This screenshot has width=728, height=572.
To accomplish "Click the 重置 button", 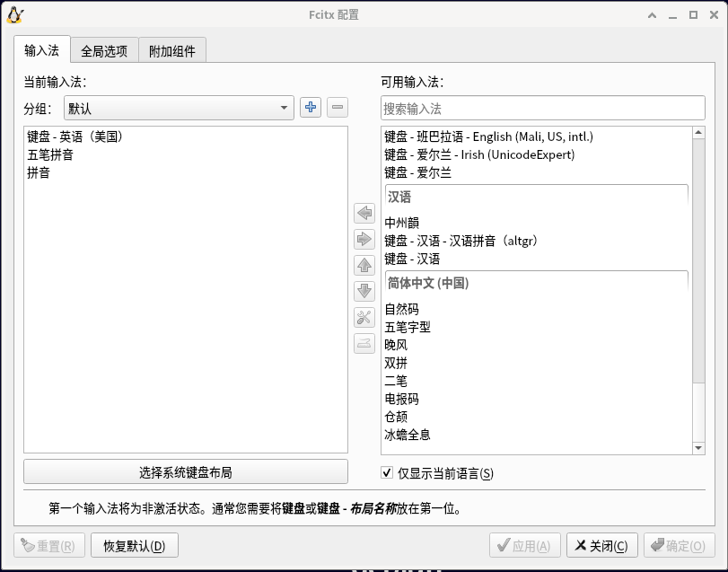I will [x=49, y=546].
